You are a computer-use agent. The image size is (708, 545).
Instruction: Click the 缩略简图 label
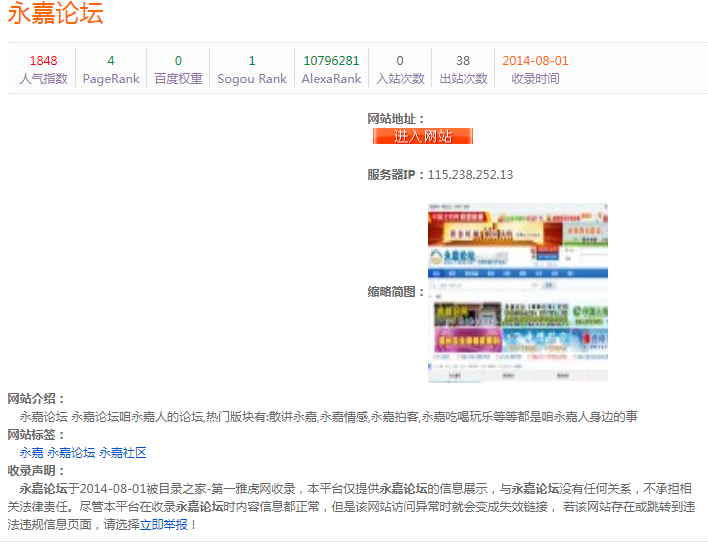click(x=396, y=292)
